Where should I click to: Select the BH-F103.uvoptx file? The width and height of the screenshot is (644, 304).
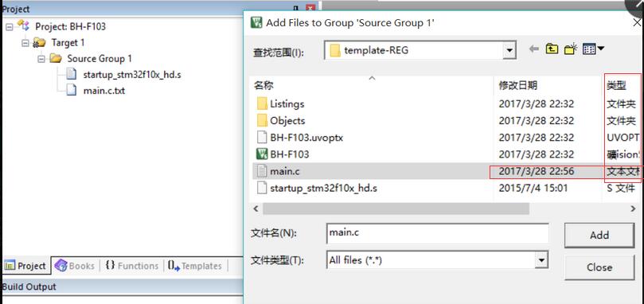click(x=306, y=138)
